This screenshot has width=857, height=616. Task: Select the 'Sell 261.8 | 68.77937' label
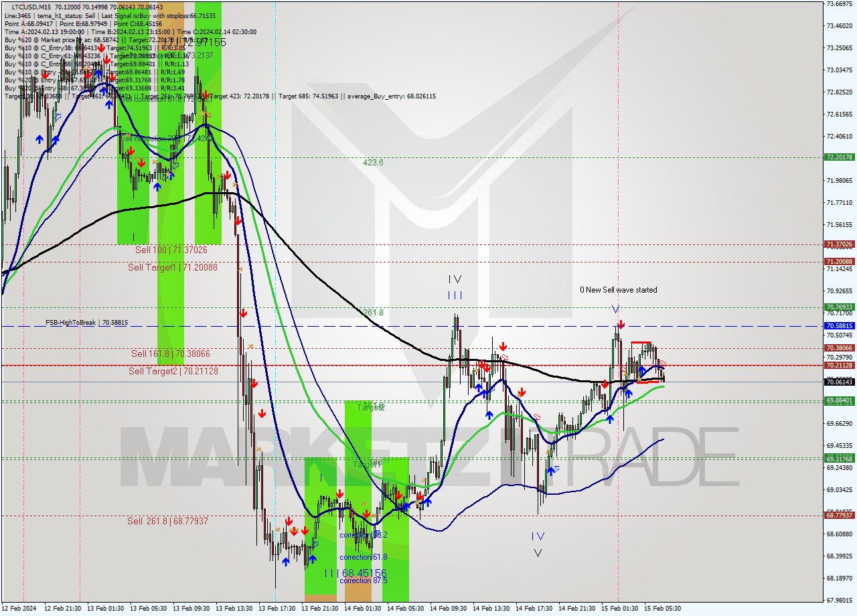pos(167,521)
